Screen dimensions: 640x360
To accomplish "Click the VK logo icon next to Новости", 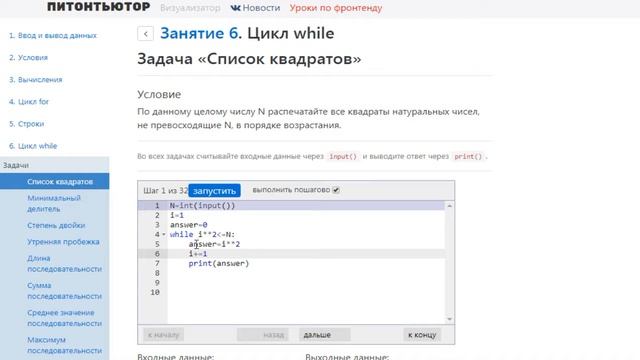I will (236, 8).
